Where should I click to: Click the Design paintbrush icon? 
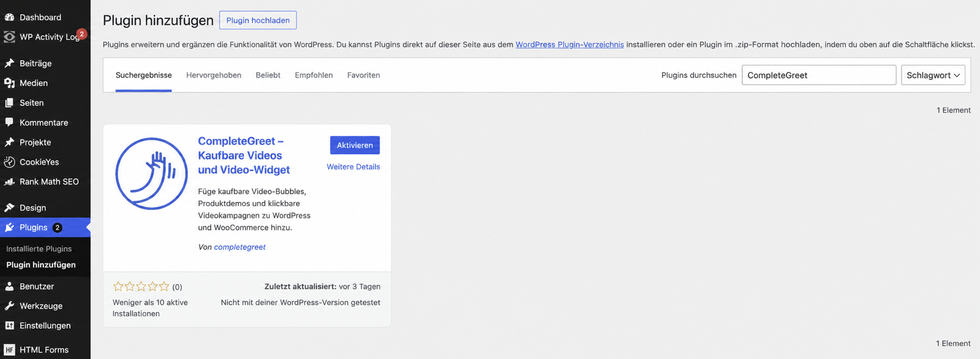[x=9, y=208]
